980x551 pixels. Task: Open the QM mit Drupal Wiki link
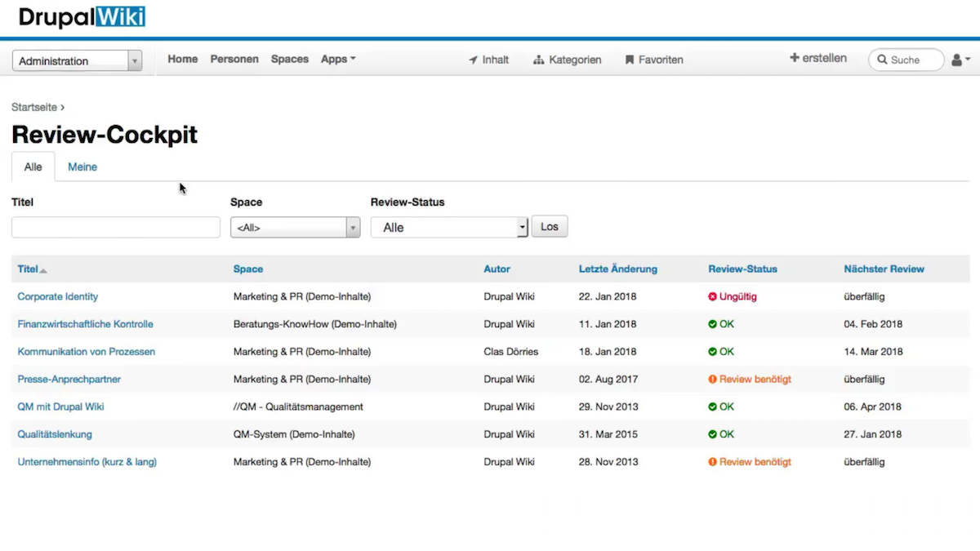[61, 407]
